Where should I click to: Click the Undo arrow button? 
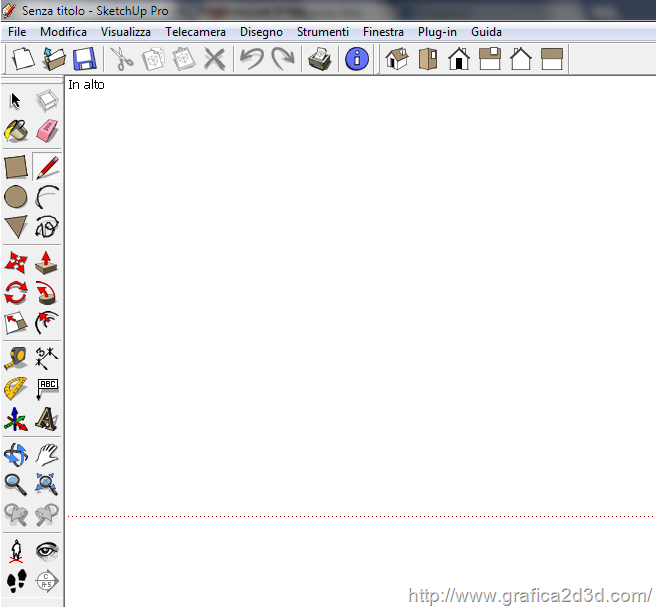251,59
